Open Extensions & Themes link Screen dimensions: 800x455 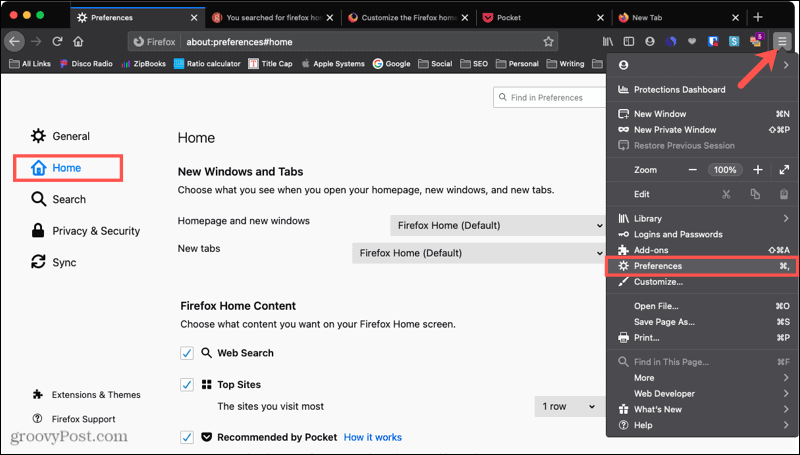click(86, 395)
